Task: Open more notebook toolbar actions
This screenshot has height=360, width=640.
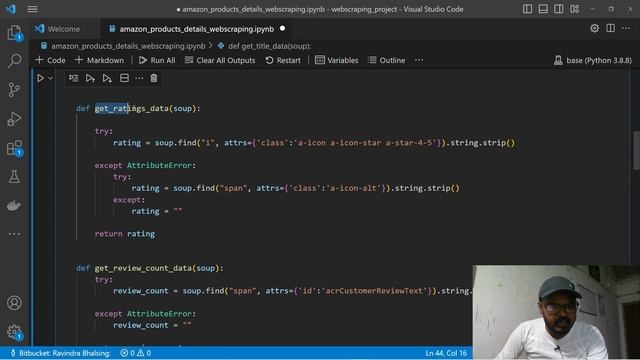Action: [x=419, y=60]
